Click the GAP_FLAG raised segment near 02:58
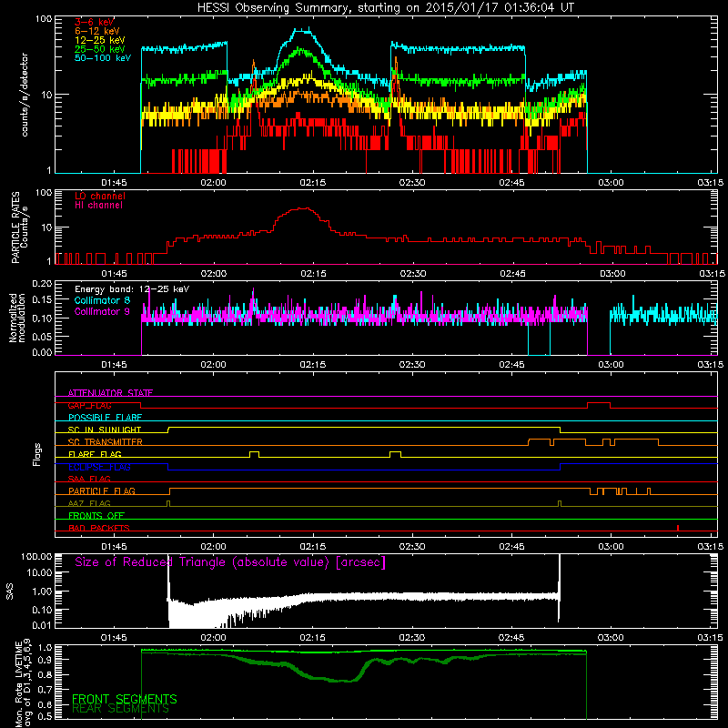Viewport: 728px width, 728px height. [599, 404]
